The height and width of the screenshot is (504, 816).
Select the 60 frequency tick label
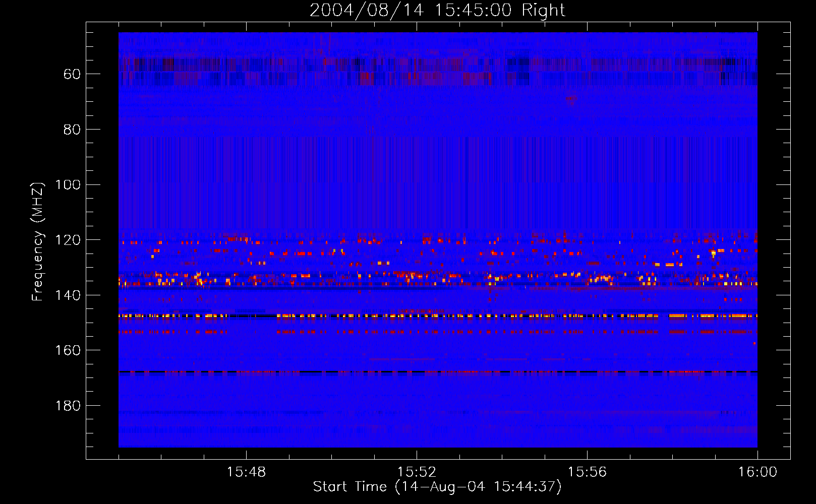[72, 75]
